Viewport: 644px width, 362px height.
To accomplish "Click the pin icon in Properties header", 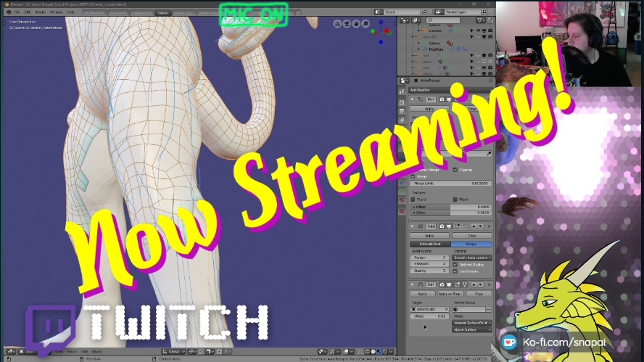I will [490, 81].
